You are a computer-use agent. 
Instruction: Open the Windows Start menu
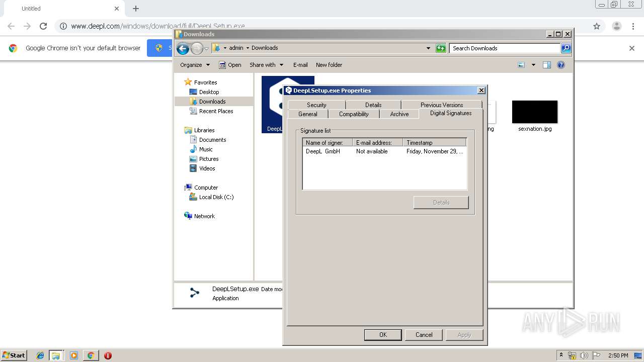[14, 355]
